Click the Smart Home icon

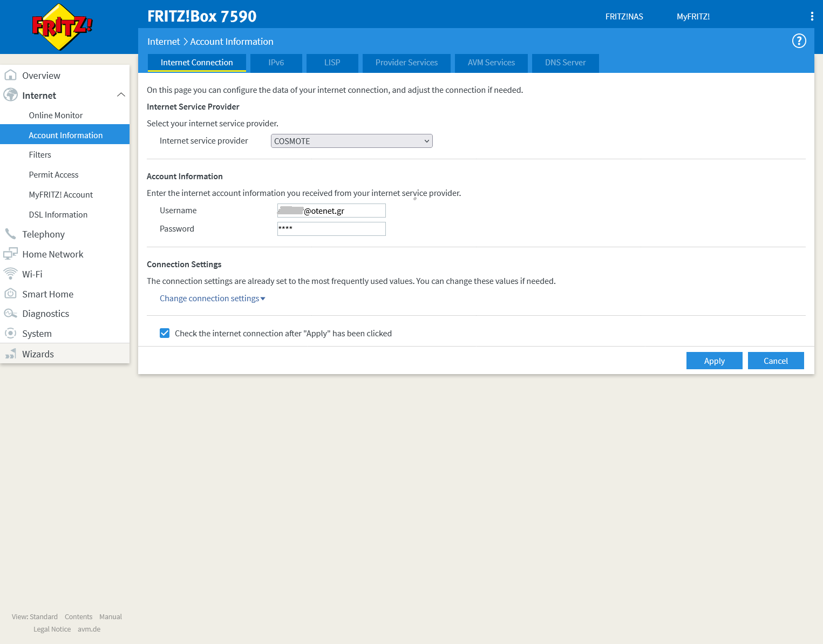10,294
